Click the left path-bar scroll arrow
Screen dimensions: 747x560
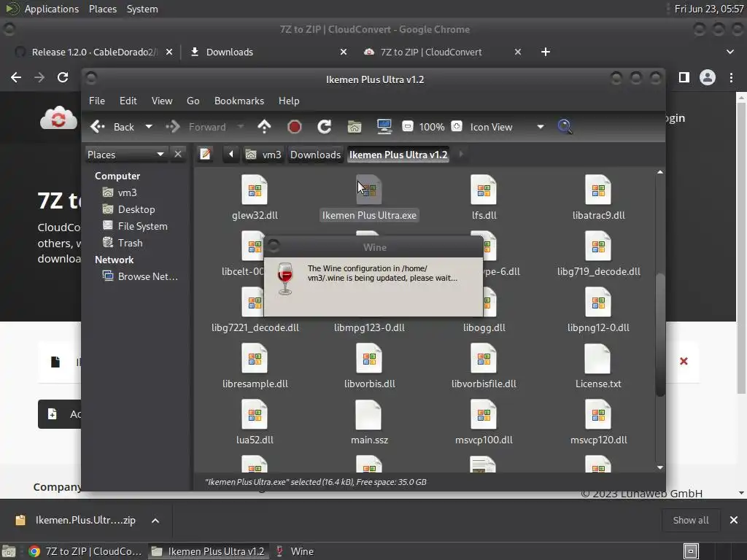231,155
